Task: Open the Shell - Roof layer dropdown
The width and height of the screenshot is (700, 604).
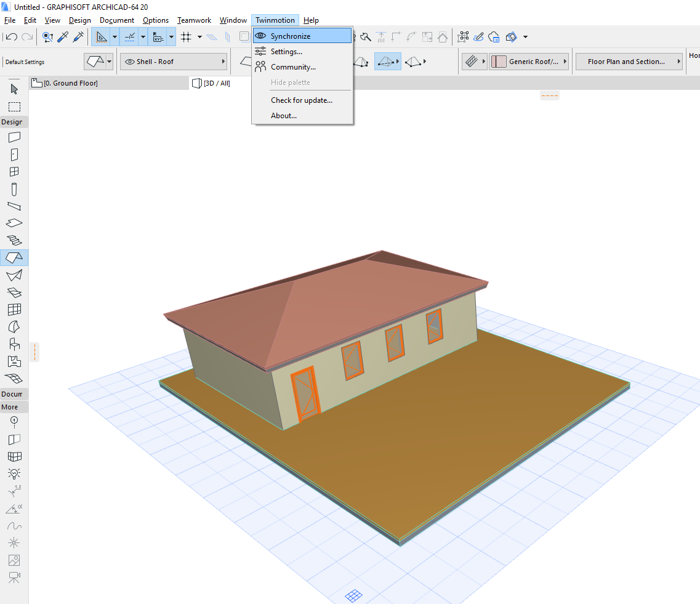Action: 174,62
